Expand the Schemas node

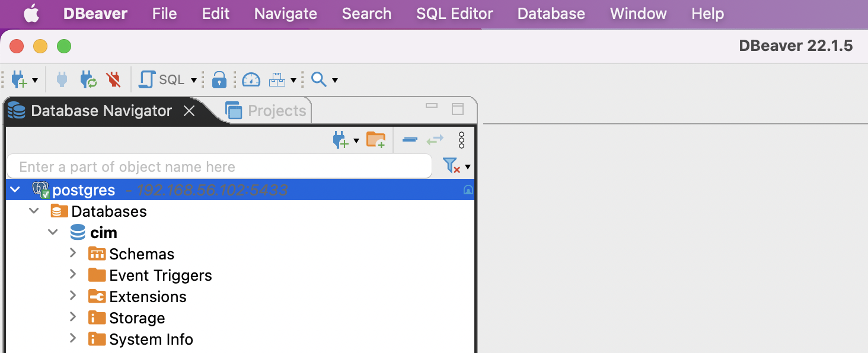tap(73, 253)
